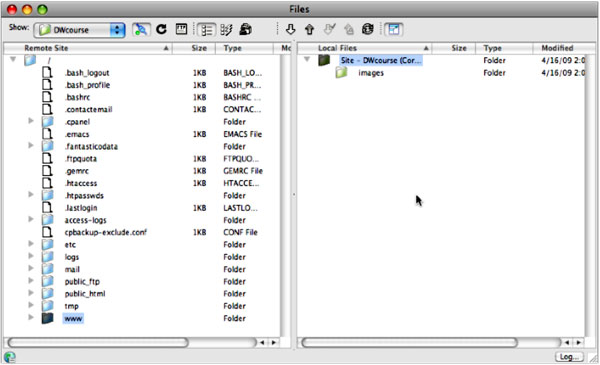600x365 pixels.
Task: Select the .bash_logout file
Action: click(x=87, y=73)
